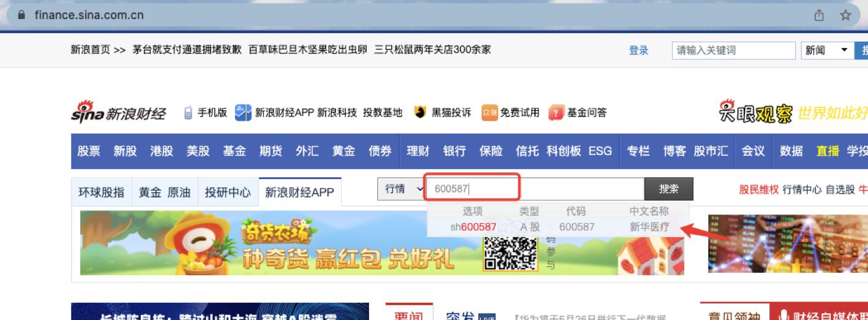
Task: Open the mobile version phone icon
Action: point(189,113)
